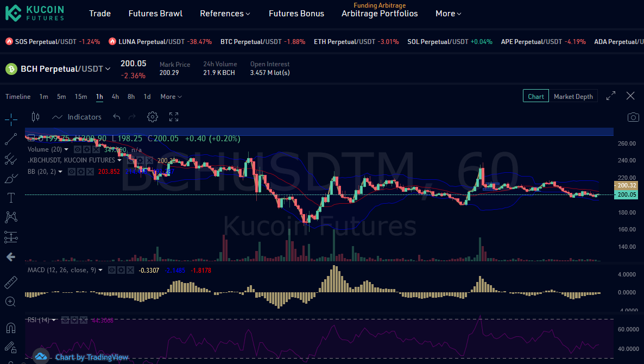Select 1d timeframe

click(147, 97)
